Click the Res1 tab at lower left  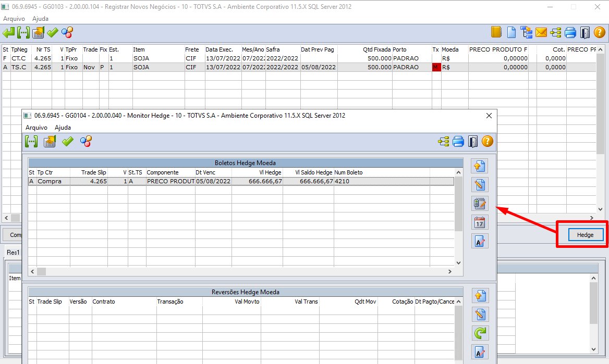point(13,252)
